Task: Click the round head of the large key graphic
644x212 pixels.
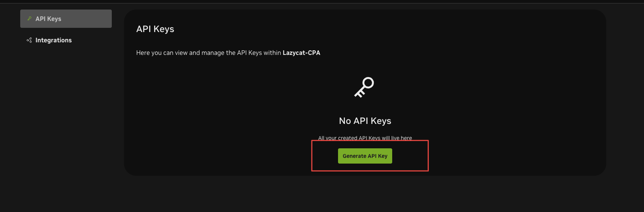Action: coord(368,83)
